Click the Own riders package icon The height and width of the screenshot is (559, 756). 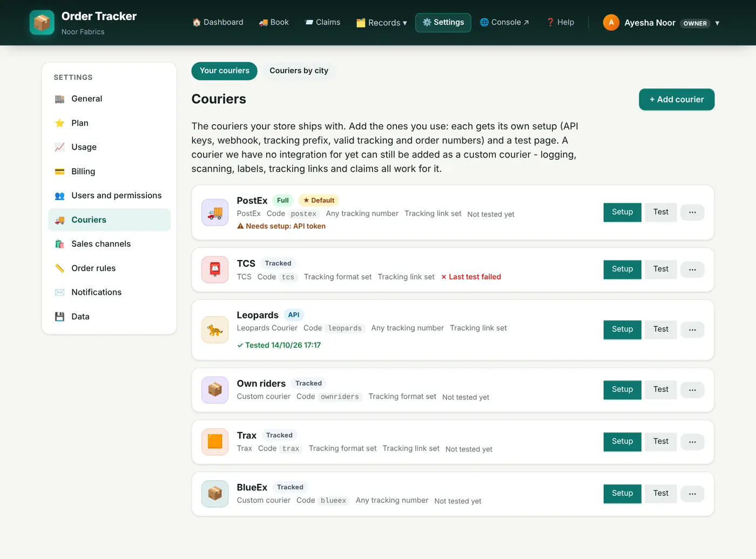(x=215, y=390)
